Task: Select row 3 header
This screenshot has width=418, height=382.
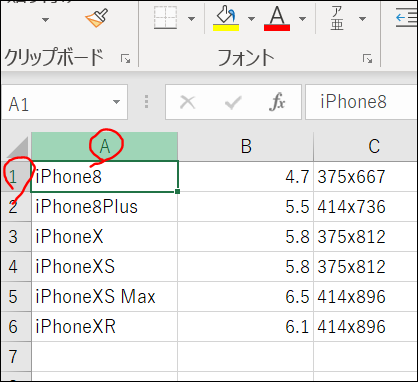Action: tap(16, 237)
